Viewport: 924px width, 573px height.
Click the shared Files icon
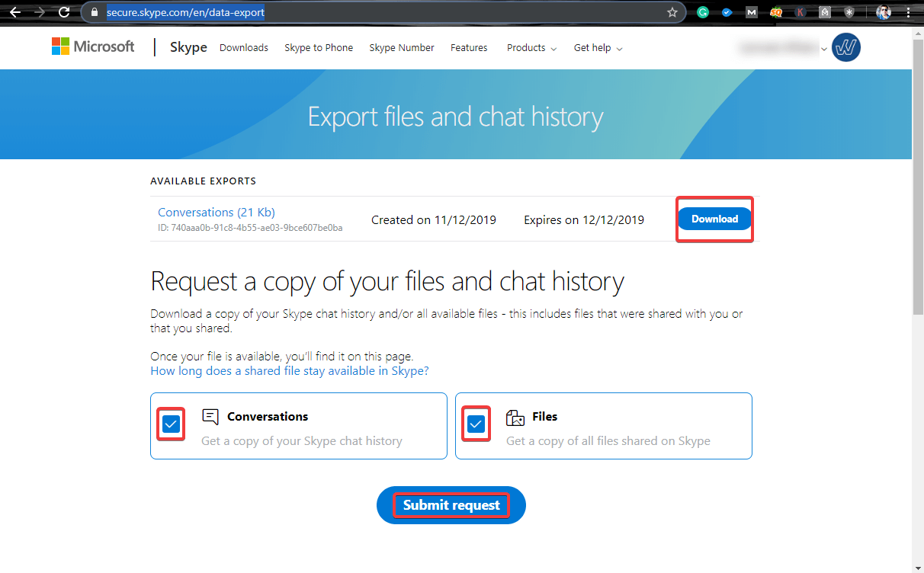[515, 418]
